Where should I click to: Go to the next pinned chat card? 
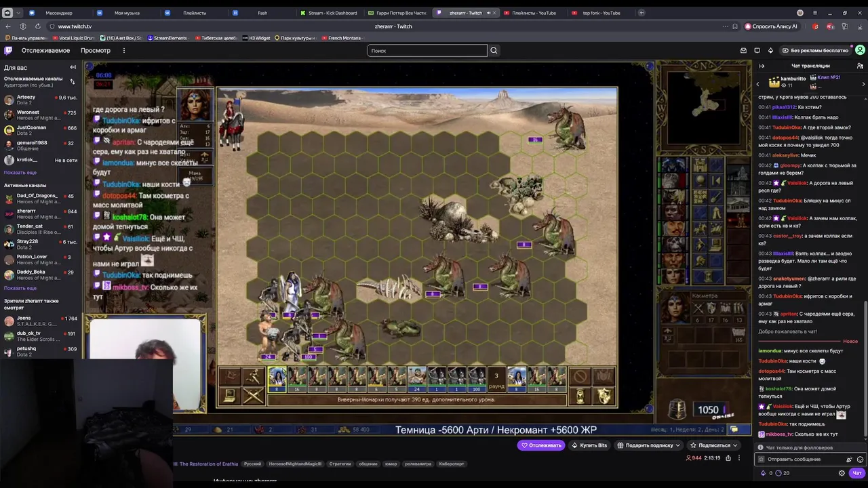[863, 84]
